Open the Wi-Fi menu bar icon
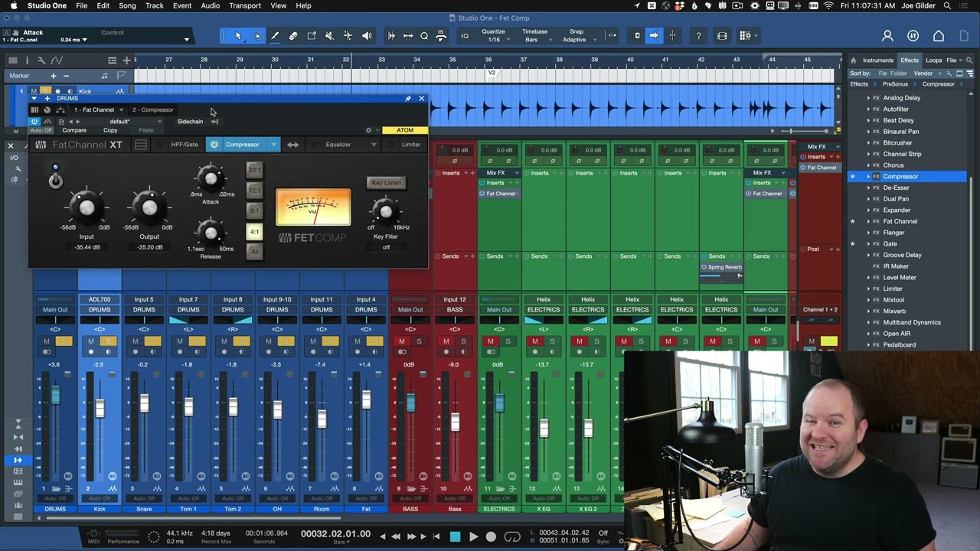 pos(828,5)
